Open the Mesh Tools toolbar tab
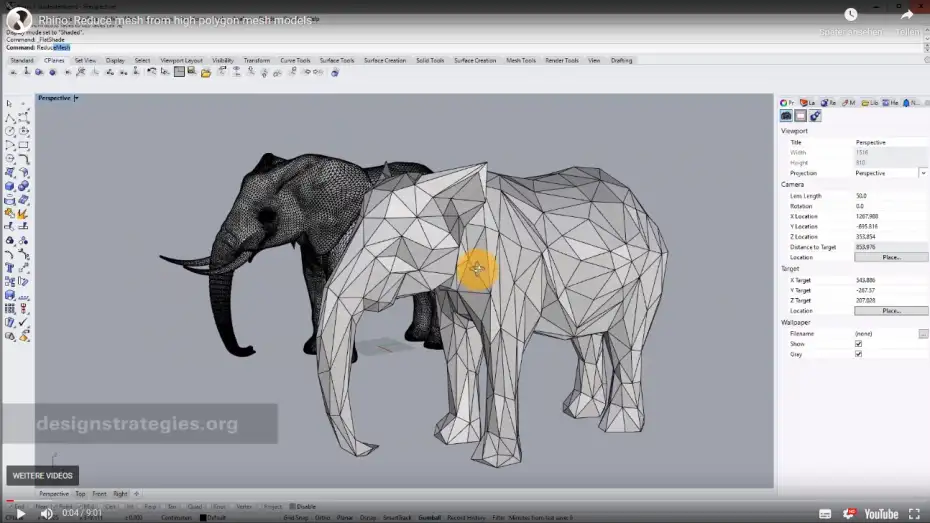The width and height of the screenshot is (930, 523). (521, 60)
